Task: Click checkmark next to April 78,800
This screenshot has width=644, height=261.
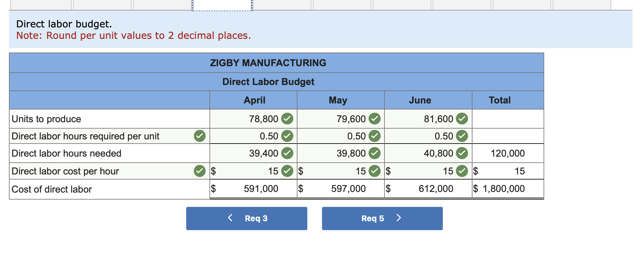Action: click(287, 119)
